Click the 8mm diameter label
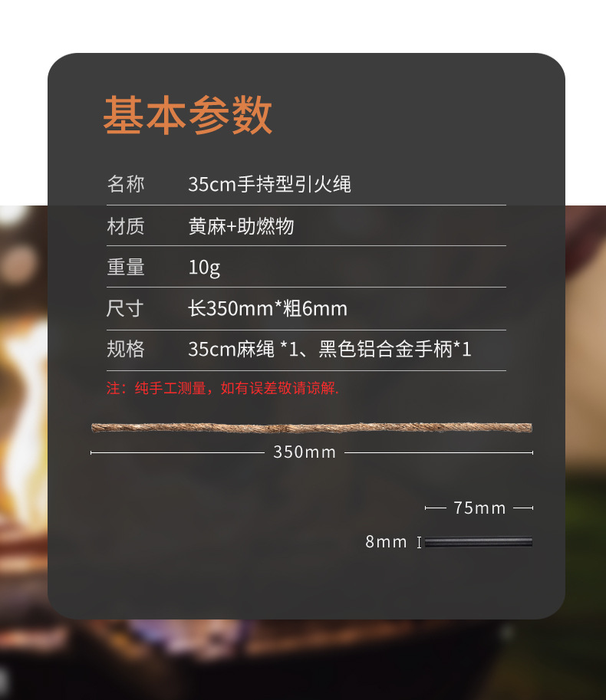Viewport: 606px width, 700px height. click(387, 542)
